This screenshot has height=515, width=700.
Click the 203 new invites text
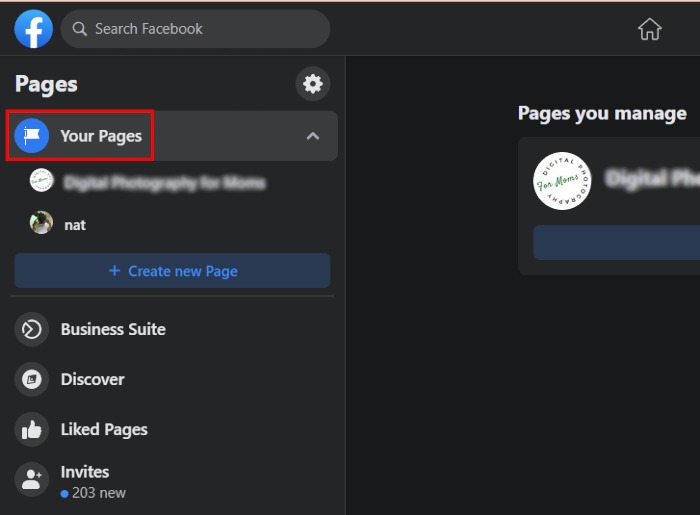99,493
